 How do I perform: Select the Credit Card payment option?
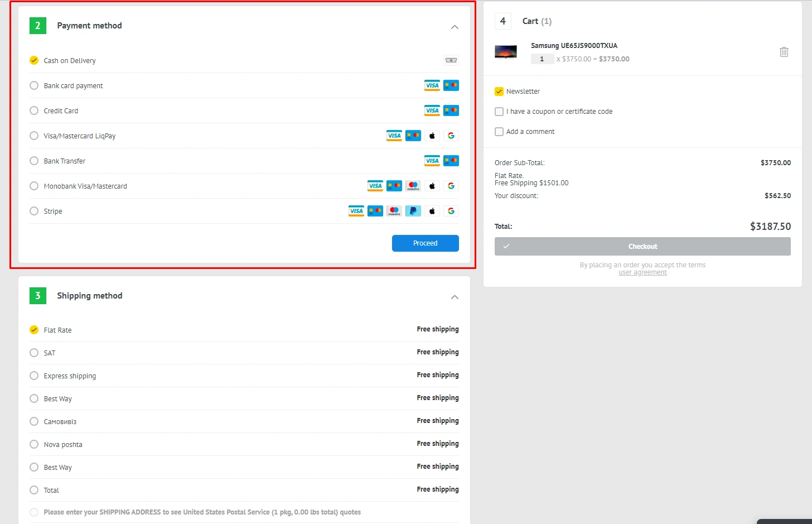point(34,110)
